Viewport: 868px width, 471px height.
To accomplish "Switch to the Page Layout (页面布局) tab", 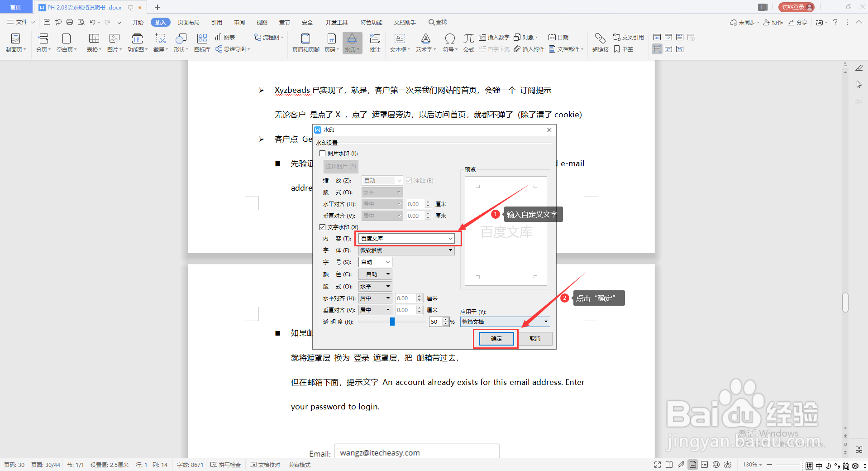I will (x=189, y=22).
